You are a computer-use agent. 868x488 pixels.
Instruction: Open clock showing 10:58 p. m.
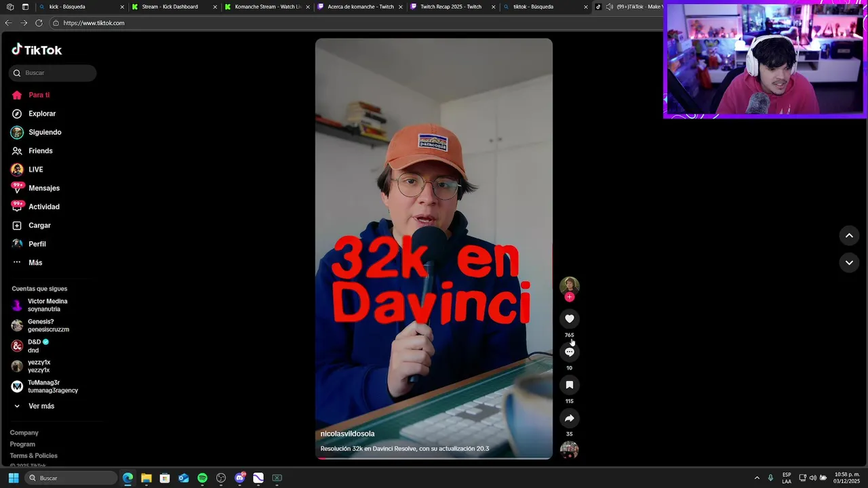point(847,478)
